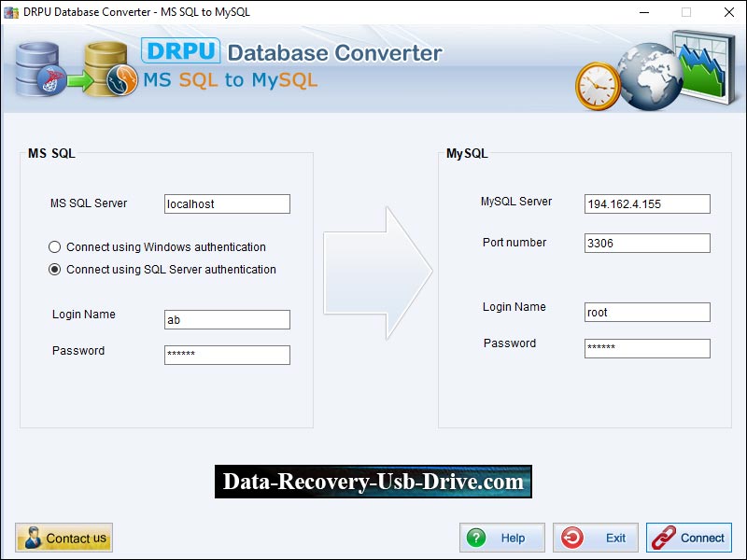Image resolution: width=747 pixels, height=560 pixels.
Task: Click the MySQL Password field
Action: 647,348
